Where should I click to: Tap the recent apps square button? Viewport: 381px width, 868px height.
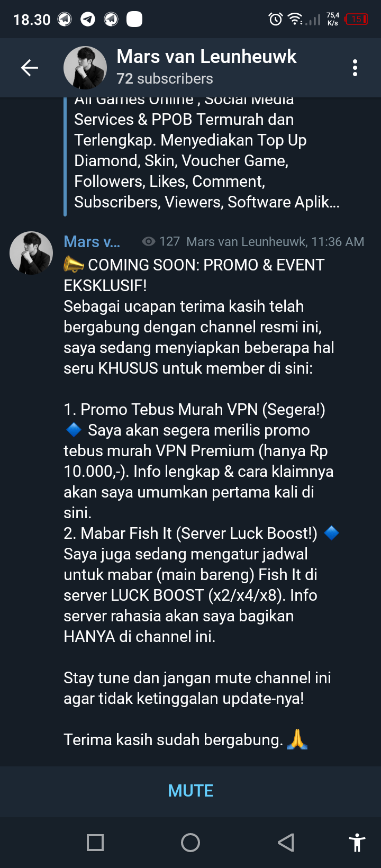point(95,842)
